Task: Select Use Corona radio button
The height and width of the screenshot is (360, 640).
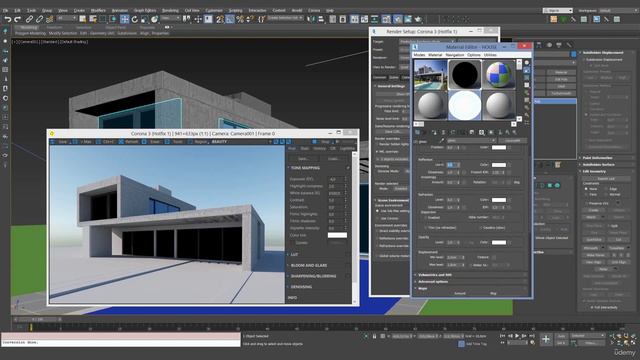Action: [x=377, y=218]
